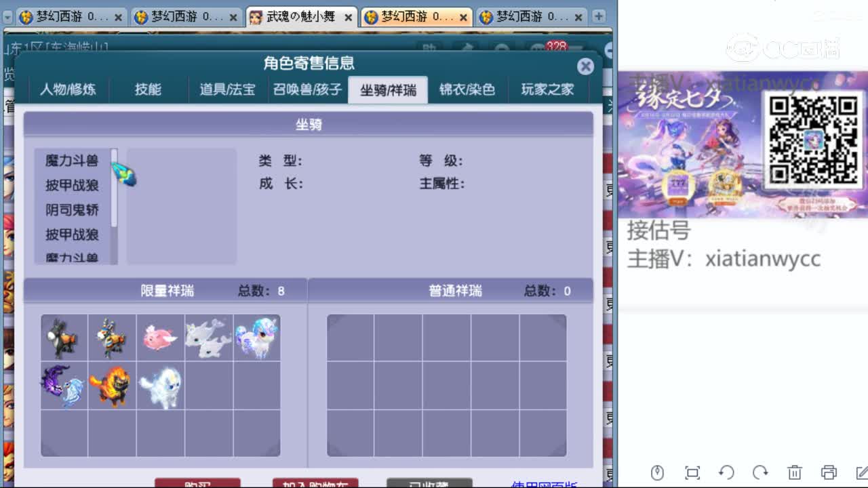Viewport: 868px width, 488px height.
Task: Click the trash delete icon
Action: pyautogui.click(x=795, y=472)
